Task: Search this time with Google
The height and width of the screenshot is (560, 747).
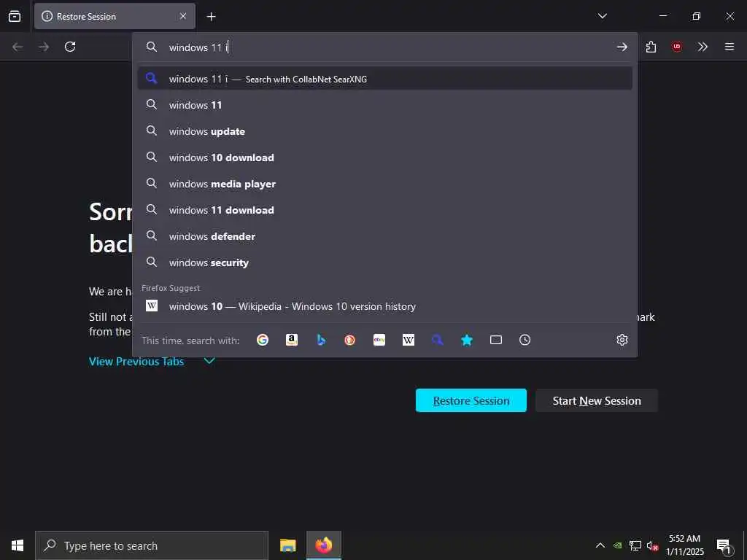Action: click(263, 340)
